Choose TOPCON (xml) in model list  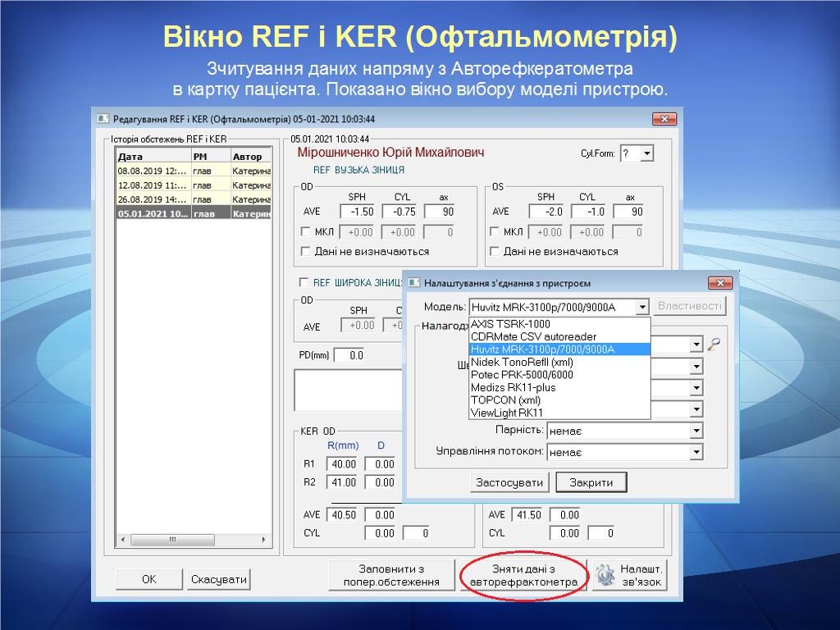click(x=505, y=400)
